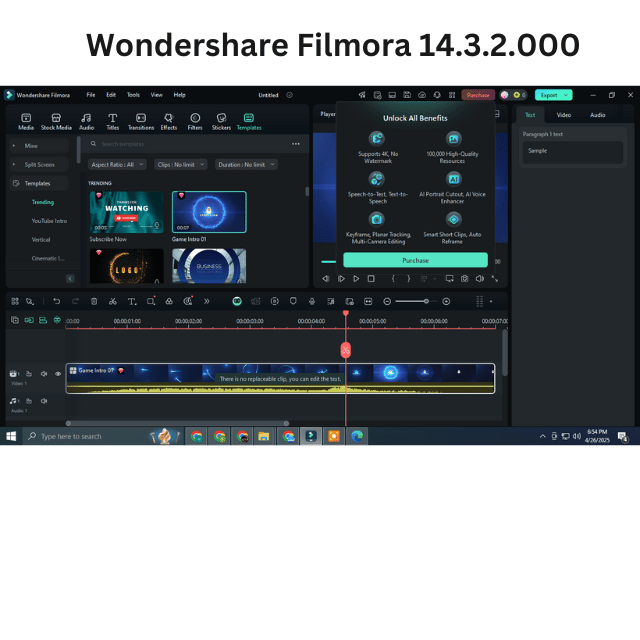Open the Duration: No limit dropdown

pyautogui.click(x=246, y=164)
